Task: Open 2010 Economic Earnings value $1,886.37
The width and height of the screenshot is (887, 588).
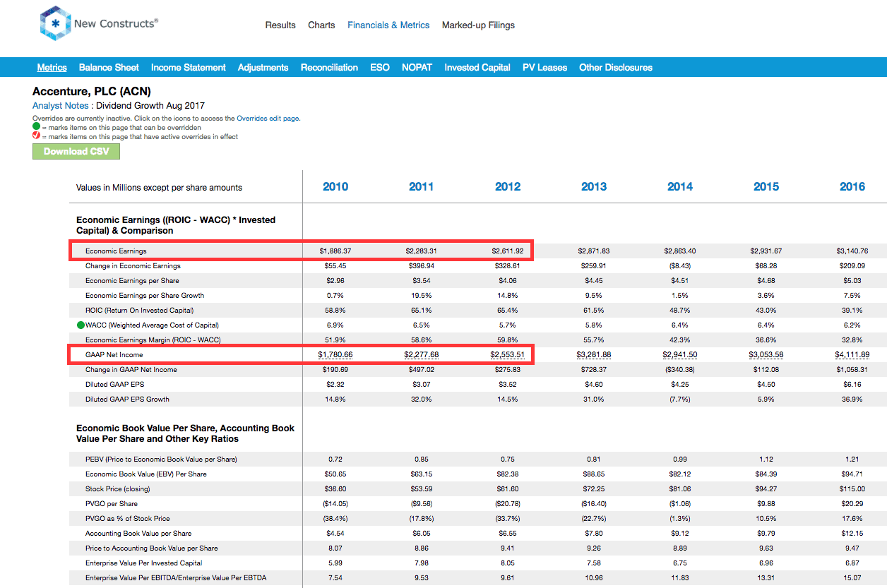Action: coord(335,251)
